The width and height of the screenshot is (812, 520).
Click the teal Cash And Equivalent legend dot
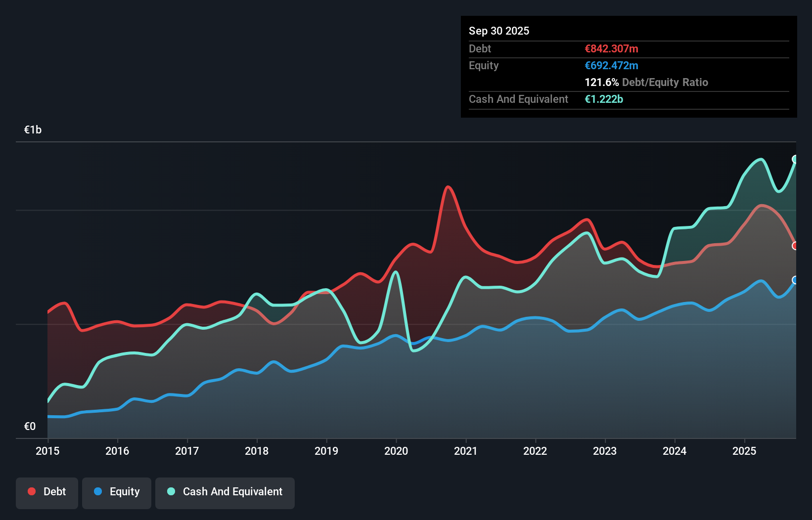[x=170, y=491]
